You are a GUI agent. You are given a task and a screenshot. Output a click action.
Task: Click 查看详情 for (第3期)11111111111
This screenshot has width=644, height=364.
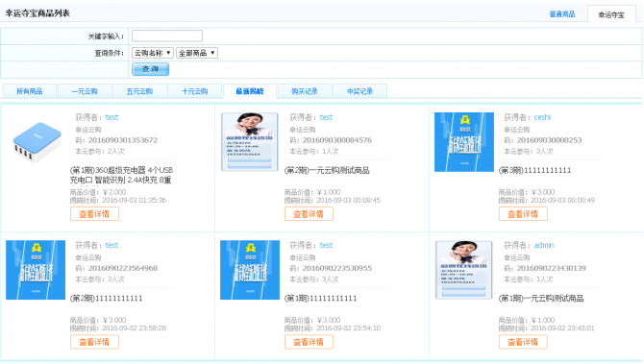(x=523, y=214)
